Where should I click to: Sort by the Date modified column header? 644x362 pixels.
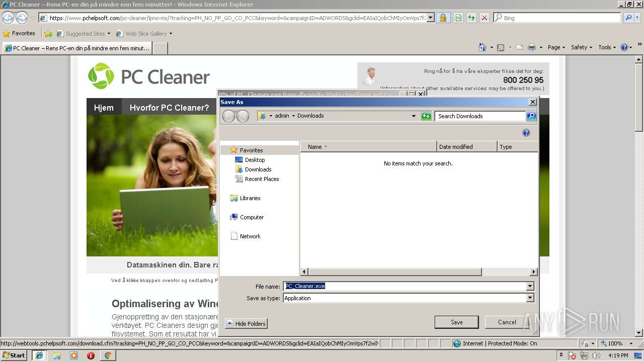pos(467,147)
